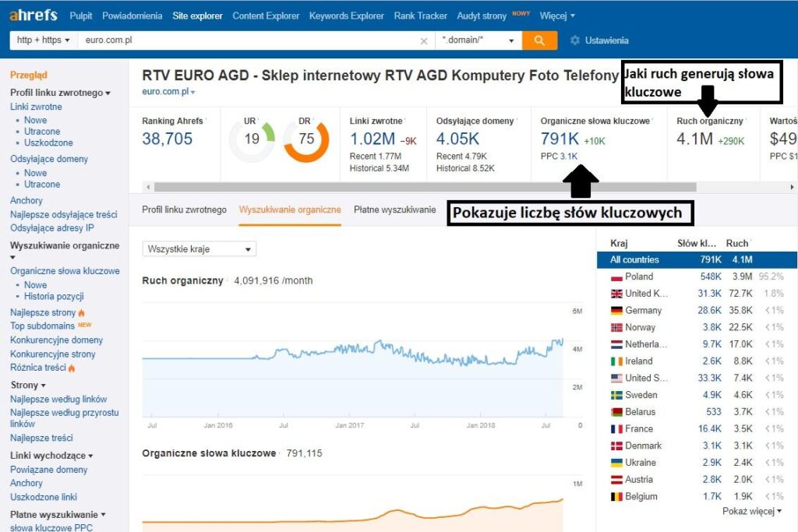Click the orange search magnifier button
The width and height of the screenshot is (798, 532).
(539, 41)
